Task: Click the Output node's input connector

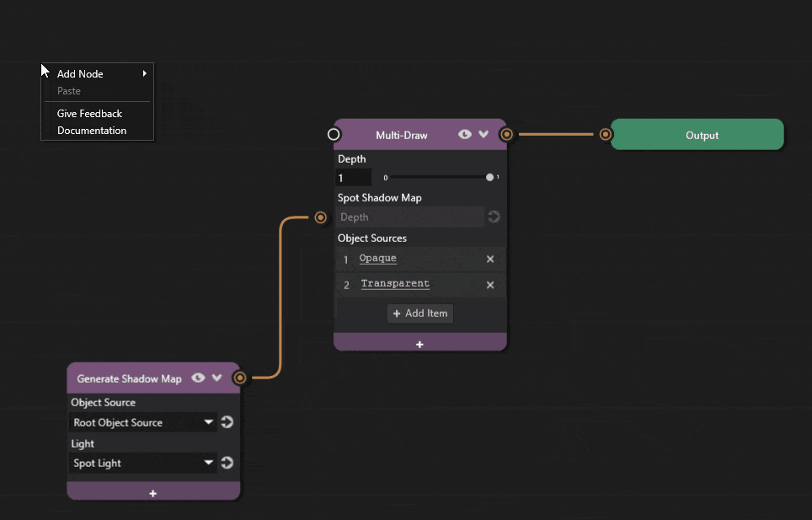Action: pyautogui.click(x=605, y=134)
